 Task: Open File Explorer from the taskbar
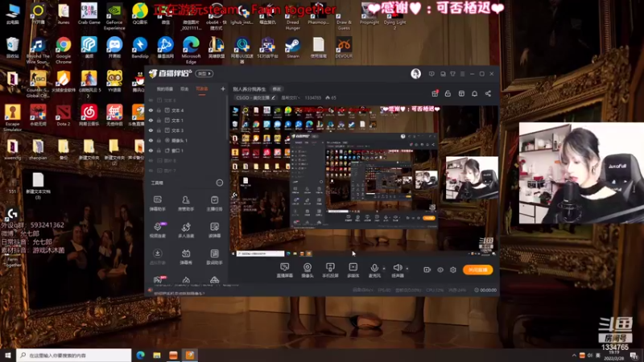click(157, 355)
